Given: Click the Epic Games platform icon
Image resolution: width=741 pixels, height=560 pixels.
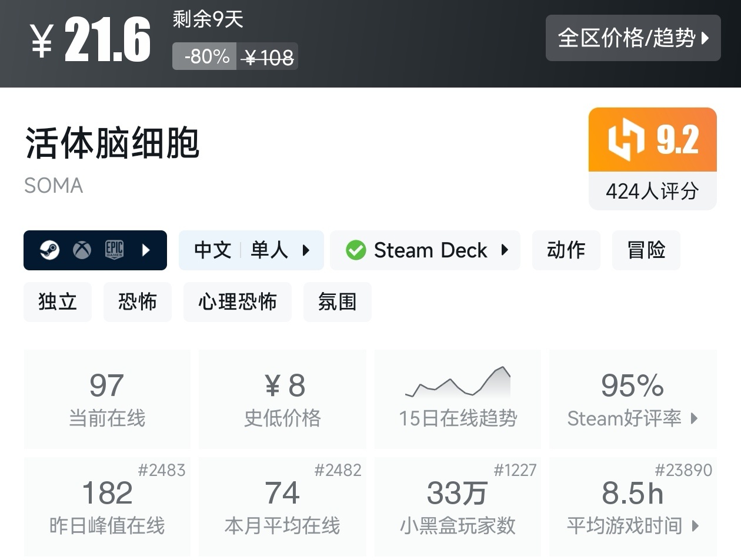Looking at the screenshot, I should (116, 250).
